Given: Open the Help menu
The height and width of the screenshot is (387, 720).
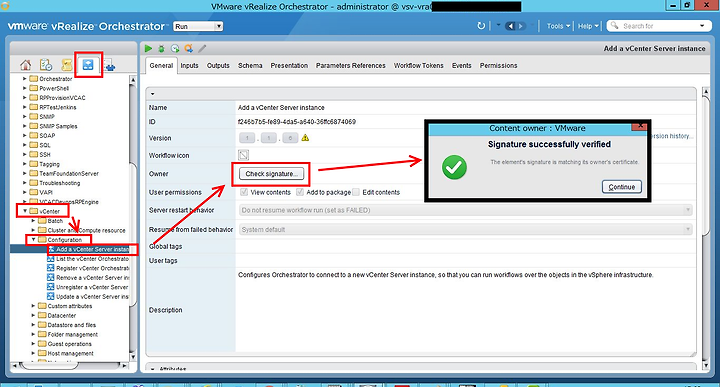Looking at the screenshot, I should (588, 26).
